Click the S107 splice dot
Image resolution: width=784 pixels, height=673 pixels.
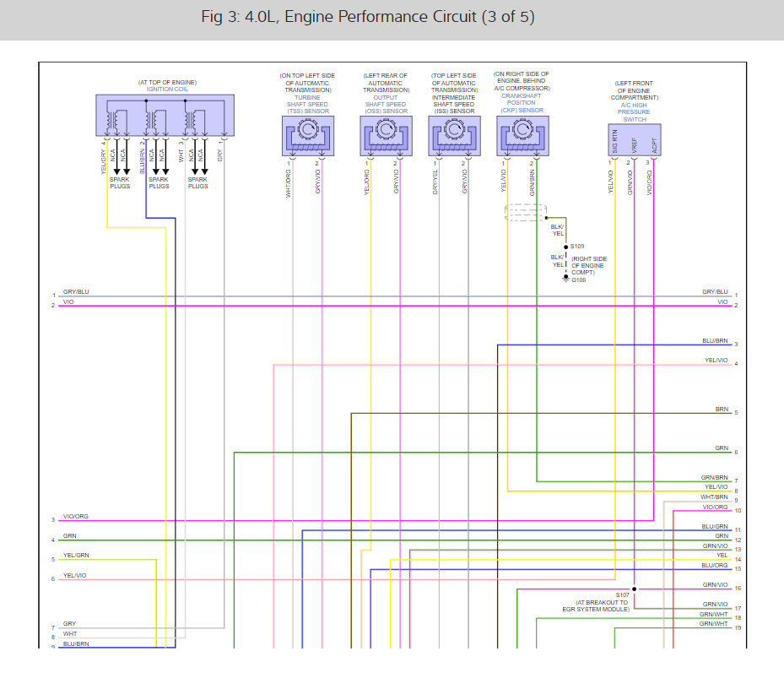click(634, 589)
